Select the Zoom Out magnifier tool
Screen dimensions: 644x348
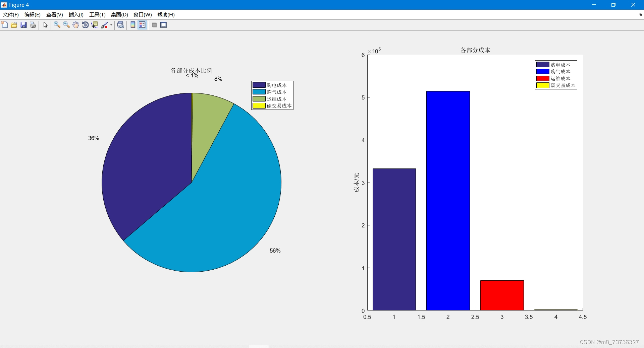66,25
